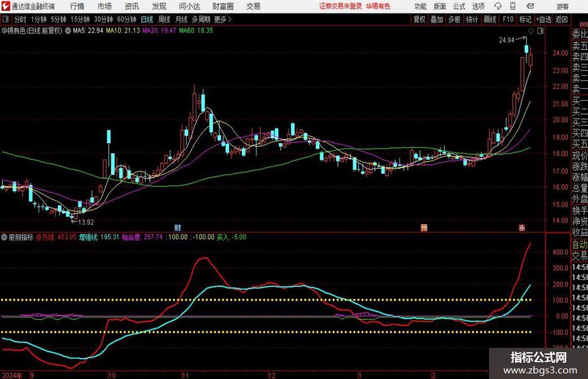
Task: Toggle the left panel icon beside 分时
Action: click(x=6, y=19)
